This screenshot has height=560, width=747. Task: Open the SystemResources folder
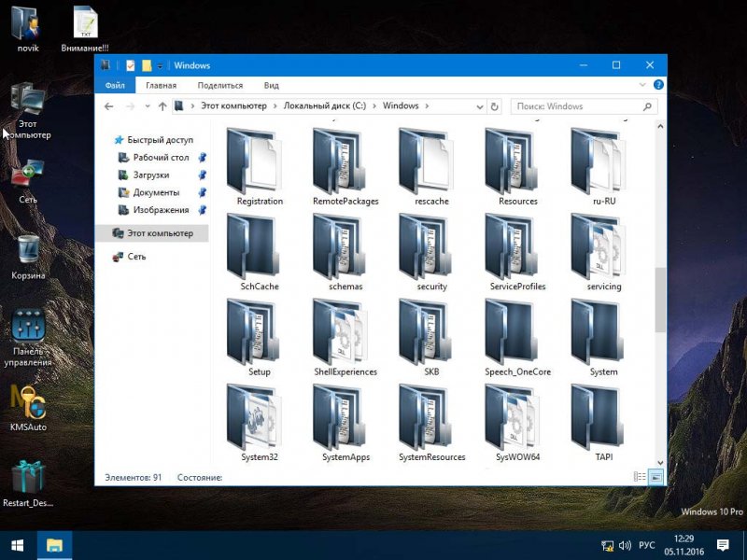tap(431, 423)
